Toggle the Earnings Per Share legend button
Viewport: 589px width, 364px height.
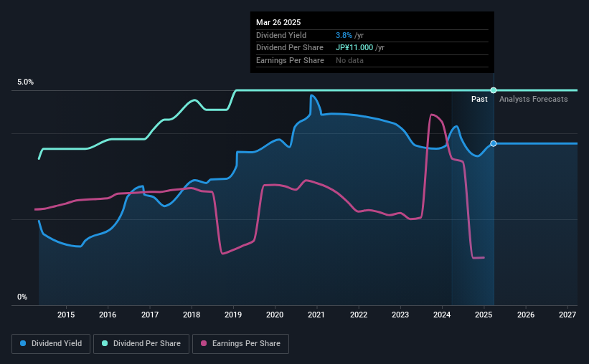pos(240,344)
